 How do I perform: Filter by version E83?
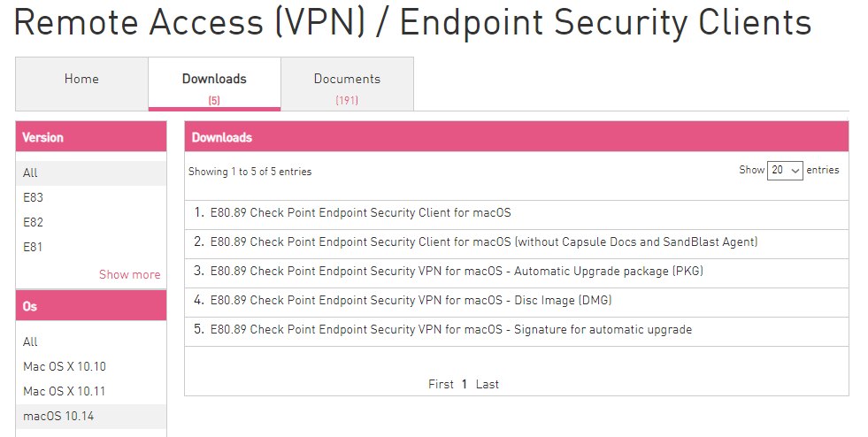click(x=34, y=198)
